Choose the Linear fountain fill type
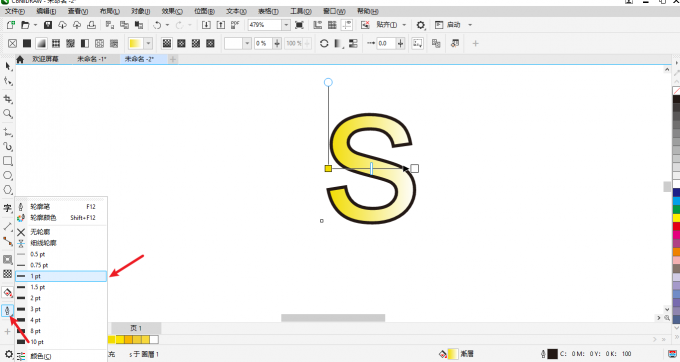This screenshot has height=362, width=680. click(x=167, y=43)
